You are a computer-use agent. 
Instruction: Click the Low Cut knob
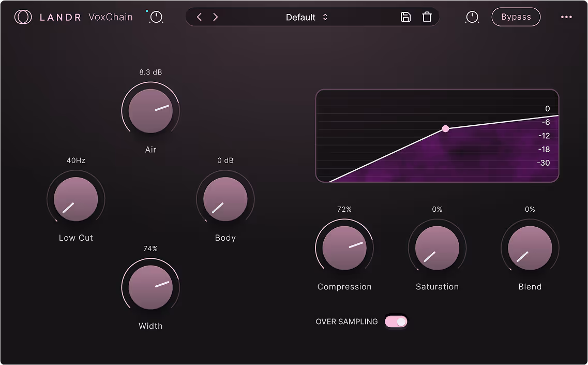coord(76,199)
